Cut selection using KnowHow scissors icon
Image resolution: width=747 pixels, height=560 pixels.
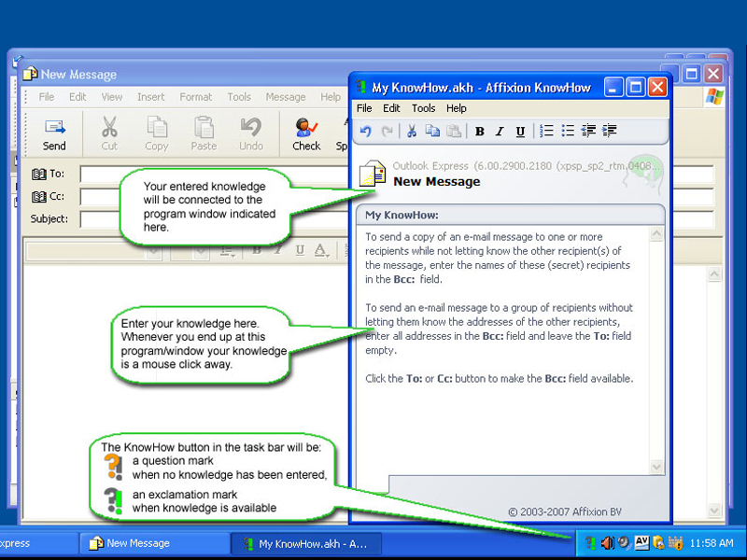tap(412, 131)
